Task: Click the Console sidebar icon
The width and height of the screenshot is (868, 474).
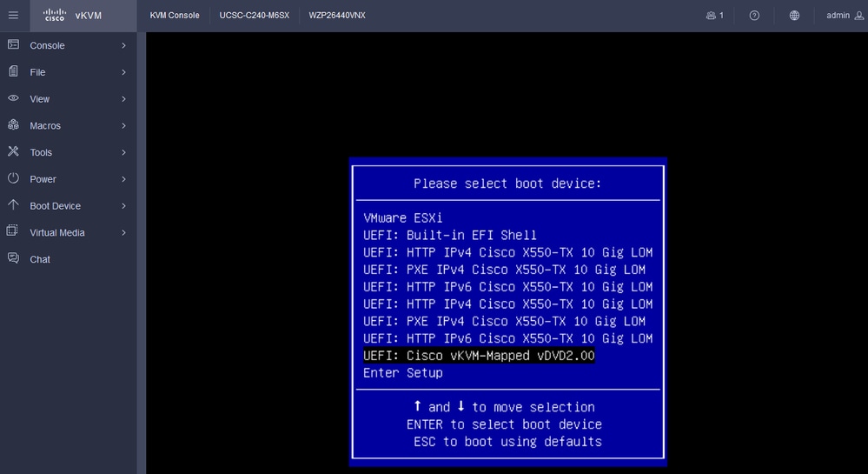Action: 13,44
